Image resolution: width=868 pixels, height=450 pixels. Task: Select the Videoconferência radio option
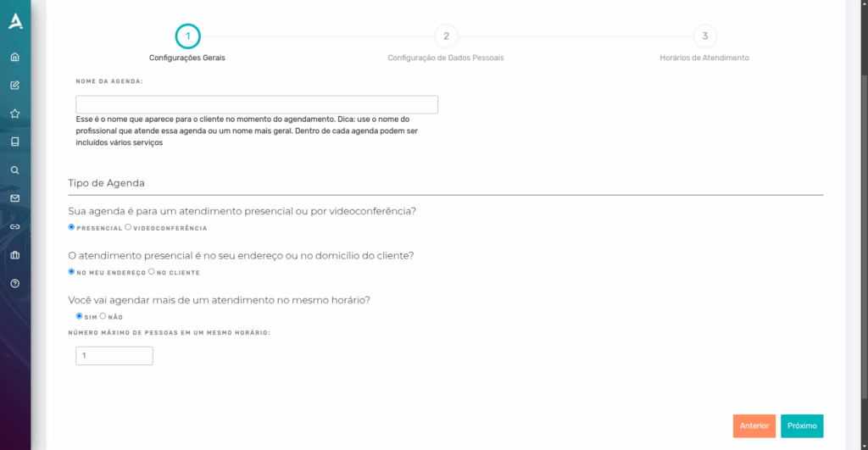(x=128, y=227)
